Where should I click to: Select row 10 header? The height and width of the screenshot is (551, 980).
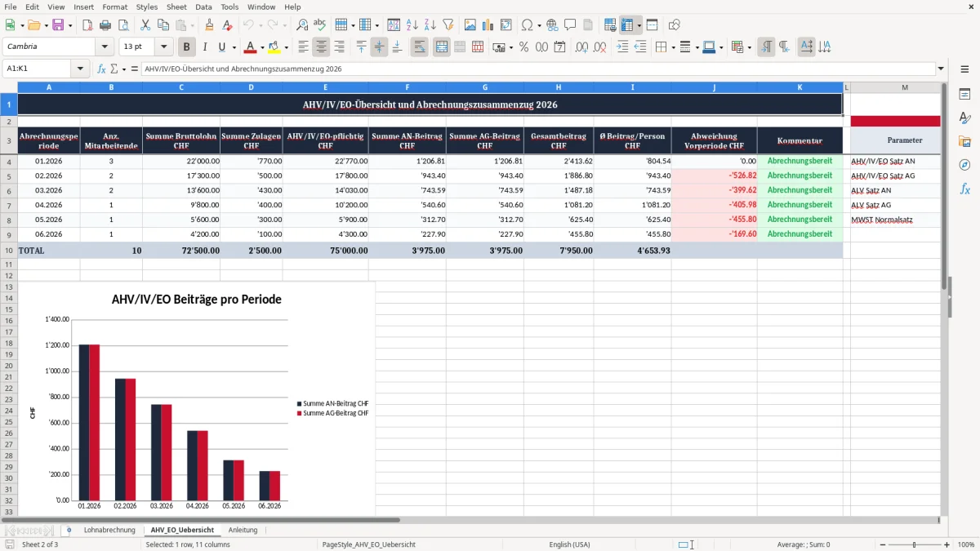point(8,251)
